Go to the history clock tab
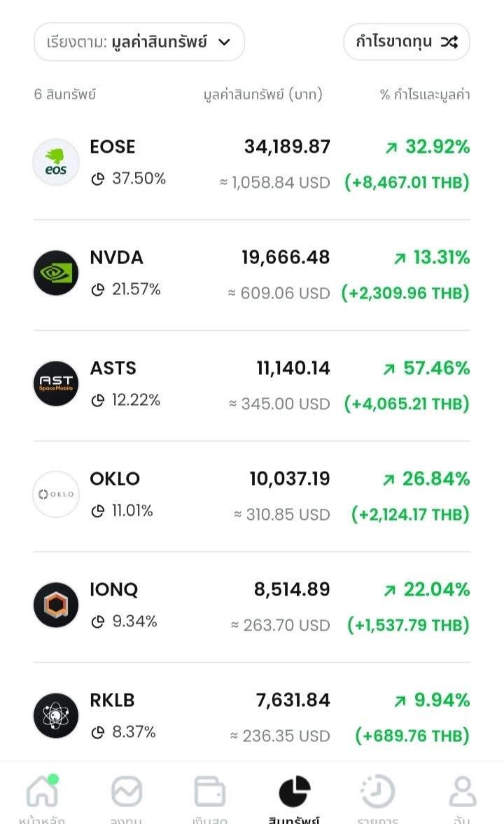 click(377, 792)
